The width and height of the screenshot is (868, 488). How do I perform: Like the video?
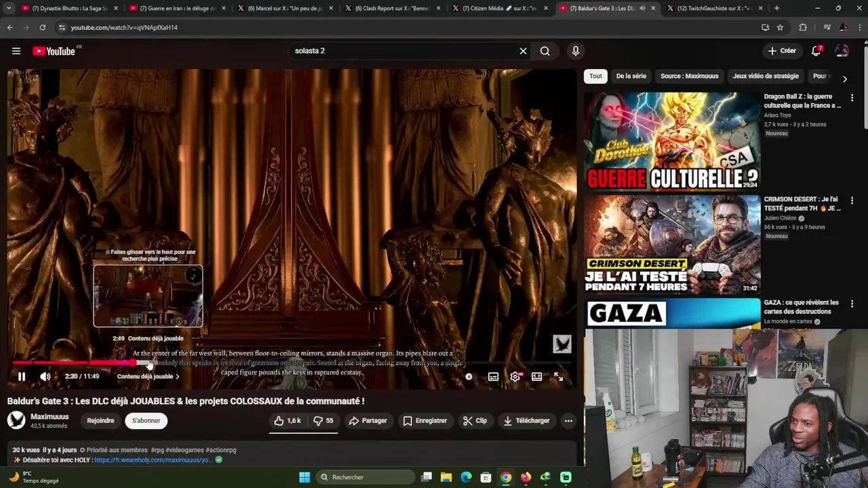pos(287,421)
